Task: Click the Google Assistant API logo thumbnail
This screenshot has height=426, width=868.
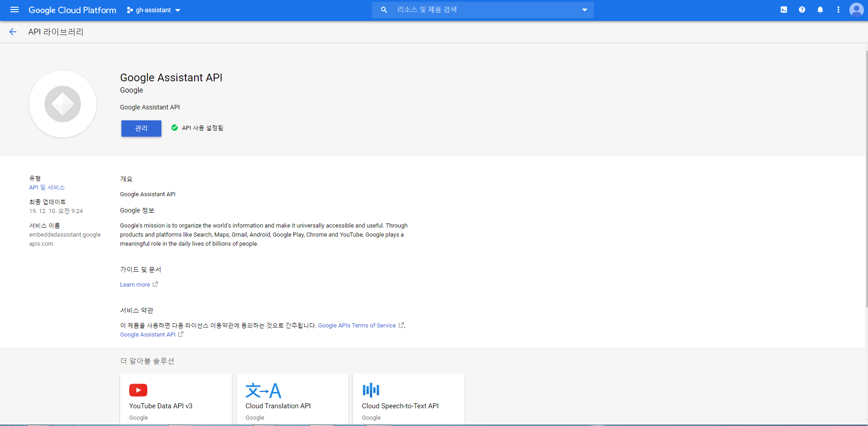Action: click(x=63, y=104)
